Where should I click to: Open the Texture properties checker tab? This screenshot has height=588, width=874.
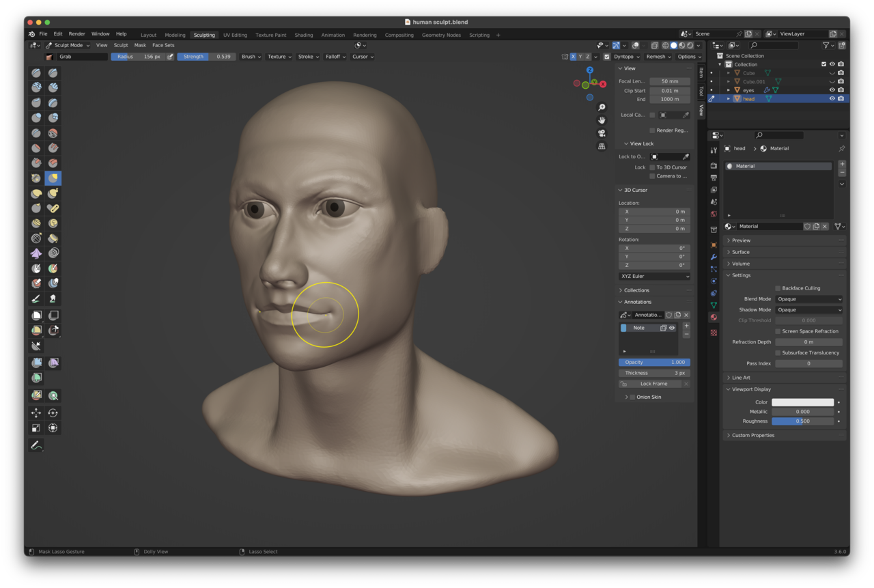(714, 333)
